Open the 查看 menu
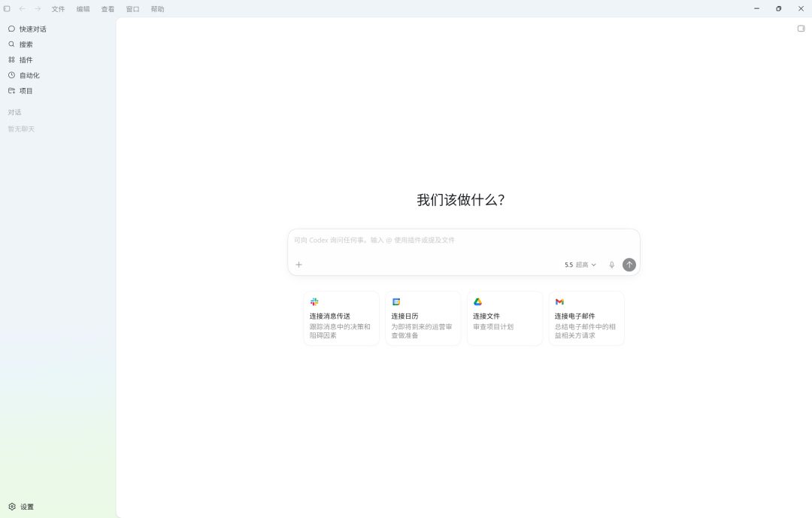The height and width of the screenshot is (518, 812). coord(108,9)
